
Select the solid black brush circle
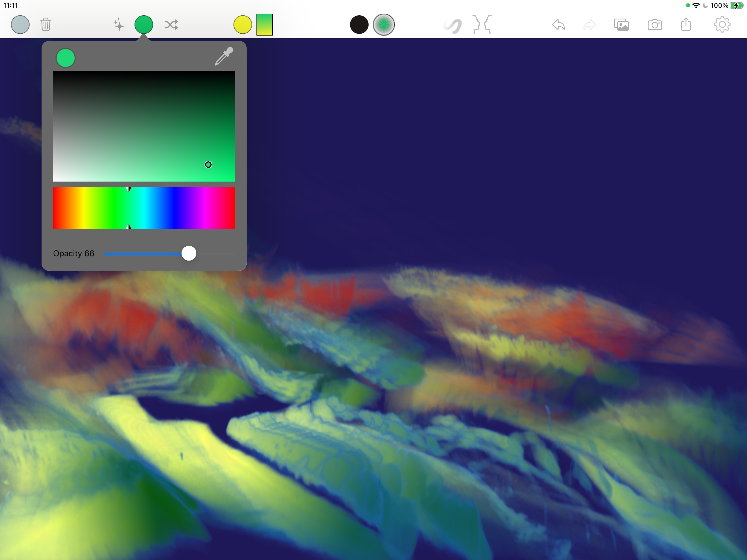click(x=359, y=25)
